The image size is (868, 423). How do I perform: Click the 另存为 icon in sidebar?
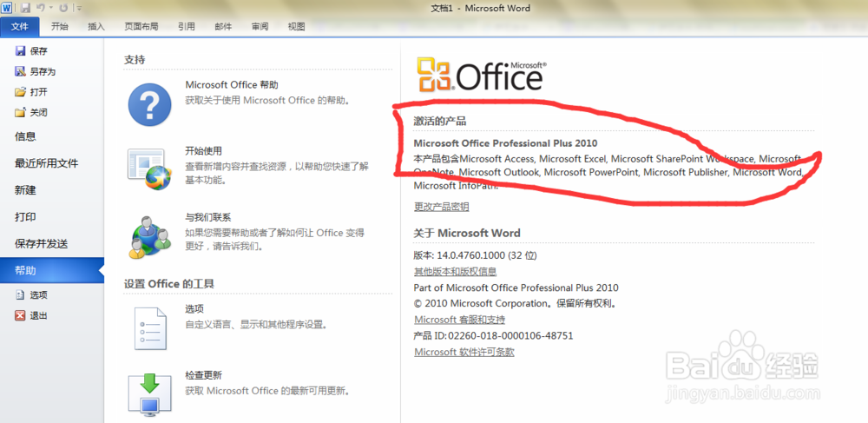click(21, 71)
